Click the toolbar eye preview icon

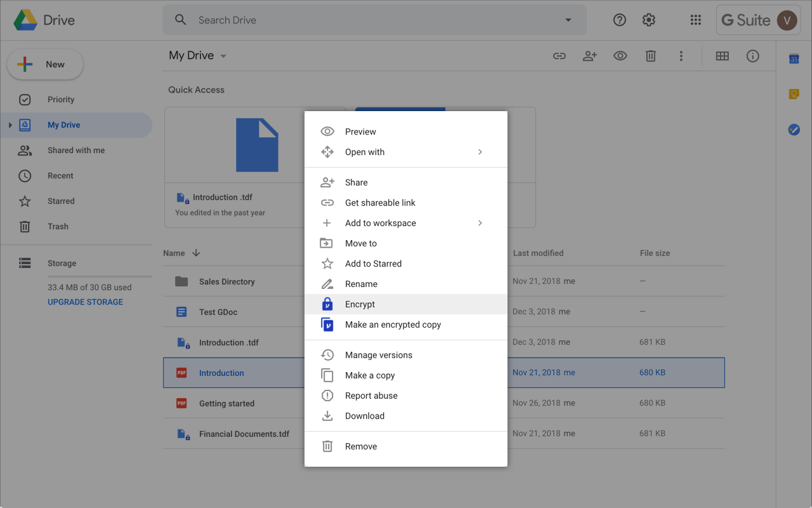620,56
